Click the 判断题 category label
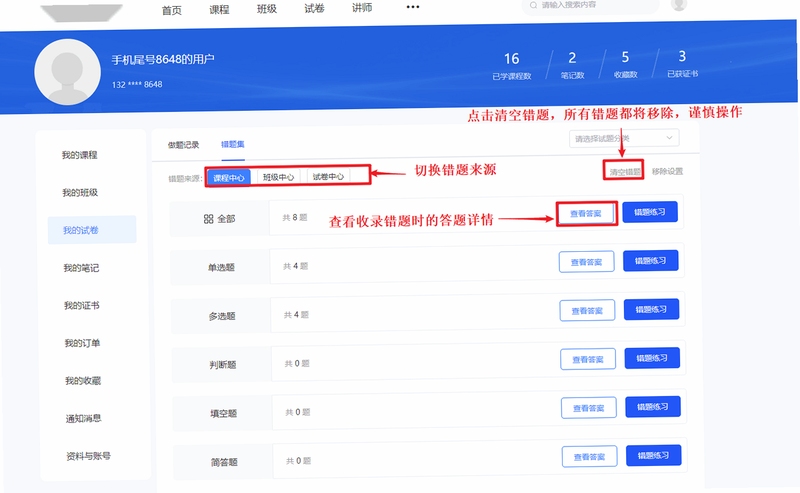This screenshot has height=493, width=800. tap(223, 365)
